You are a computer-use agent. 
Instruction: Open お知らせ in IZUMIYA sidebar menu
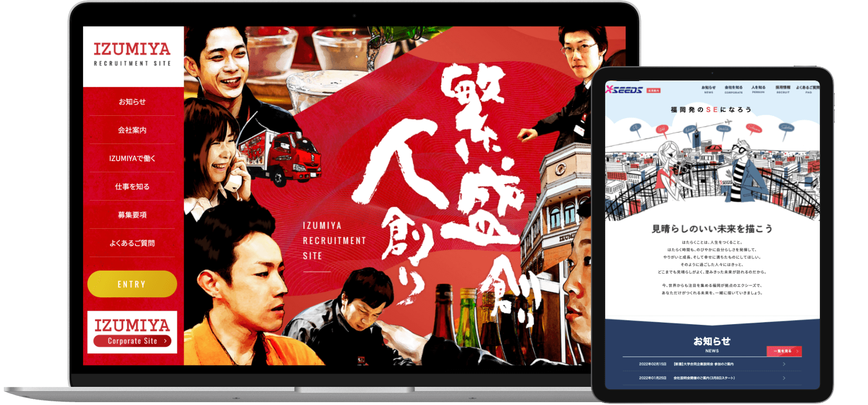tap(132, 101)
